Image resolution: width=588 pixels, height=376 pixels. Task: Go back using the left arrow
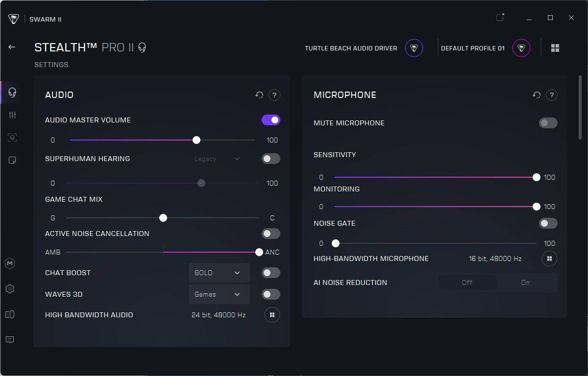12,47
